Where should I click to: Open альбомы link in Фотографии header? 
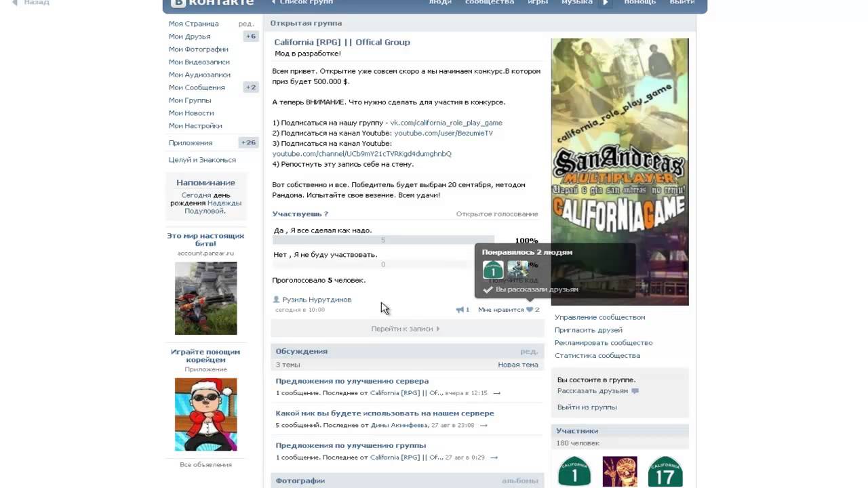pyautogui.click(x=520, y=481)
